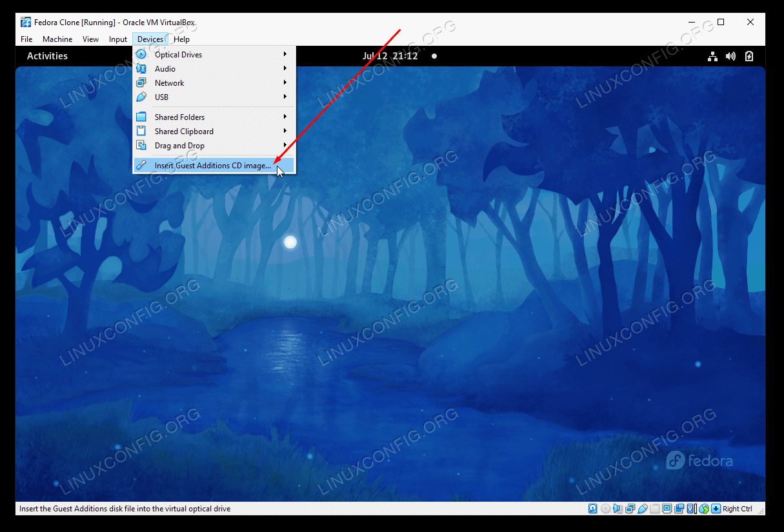Image resolution: width=784 pixels, height=532 pixels.
Task: Choose Insert Guest Additions CD image
Action: coord(213,166)
